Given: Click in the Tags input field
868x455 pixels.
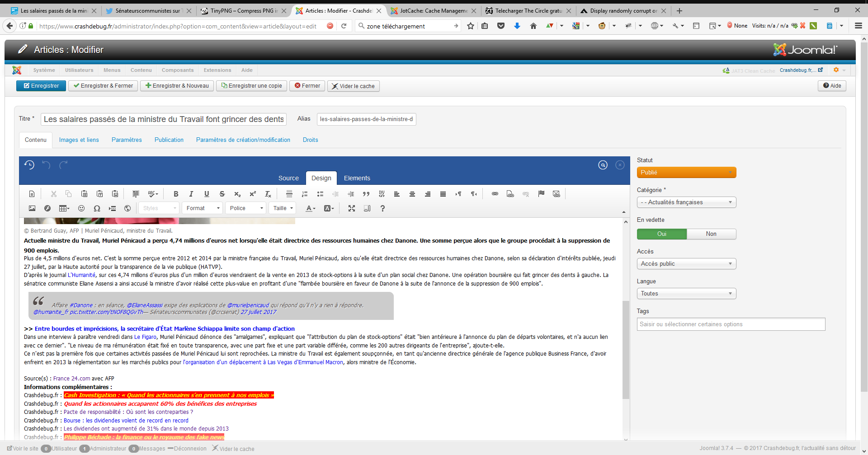Looking at the screenshot, I should click(x=731, y=324).
